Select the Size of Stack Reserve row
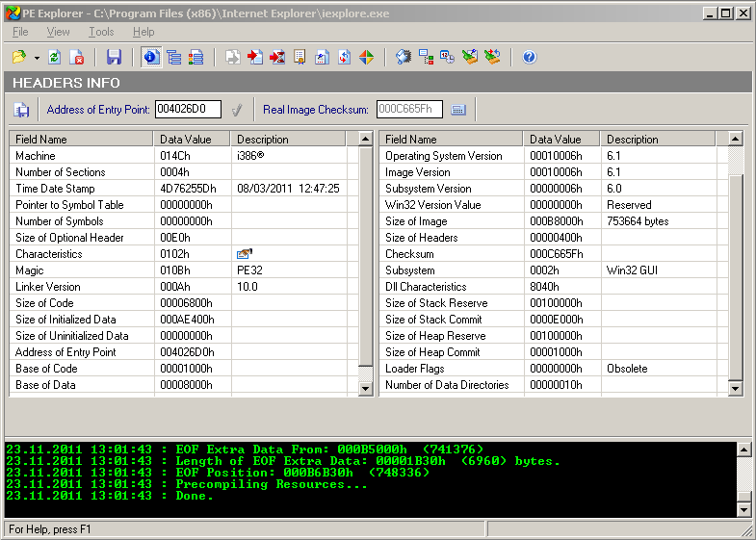This screenshot has width=756, height=540. click(x=554, y=303)
